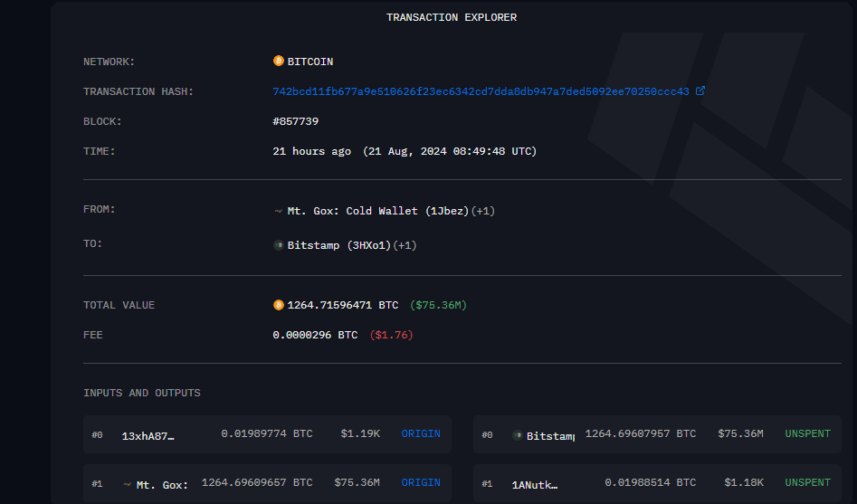This screenshot has height=504, width=857.
Task: Open the hash's external link icon
Action: tap(700, 91)
